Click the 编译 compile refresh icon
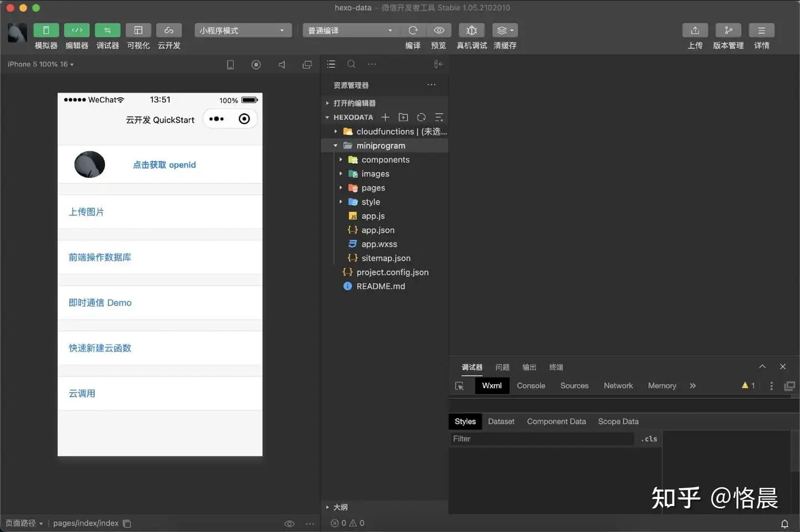 (413, 30)
